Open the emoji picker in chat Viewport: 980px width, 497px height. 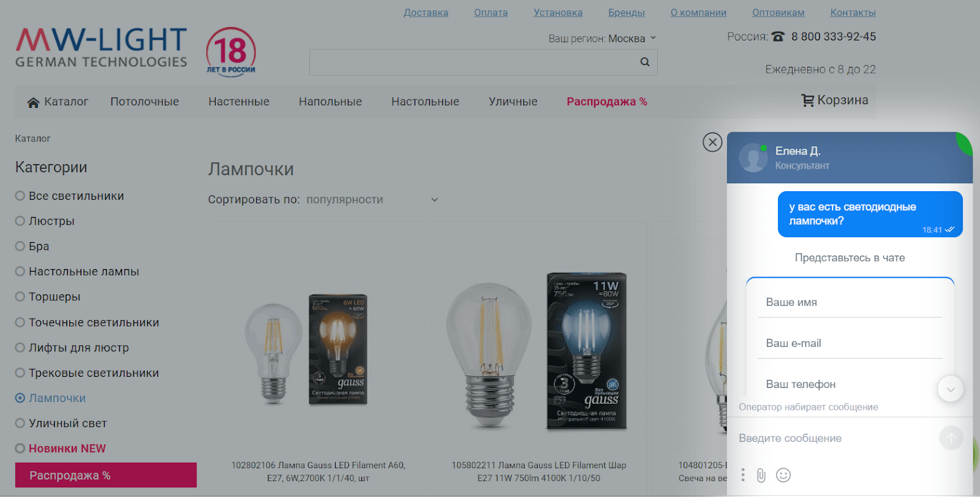coord(783,475)
